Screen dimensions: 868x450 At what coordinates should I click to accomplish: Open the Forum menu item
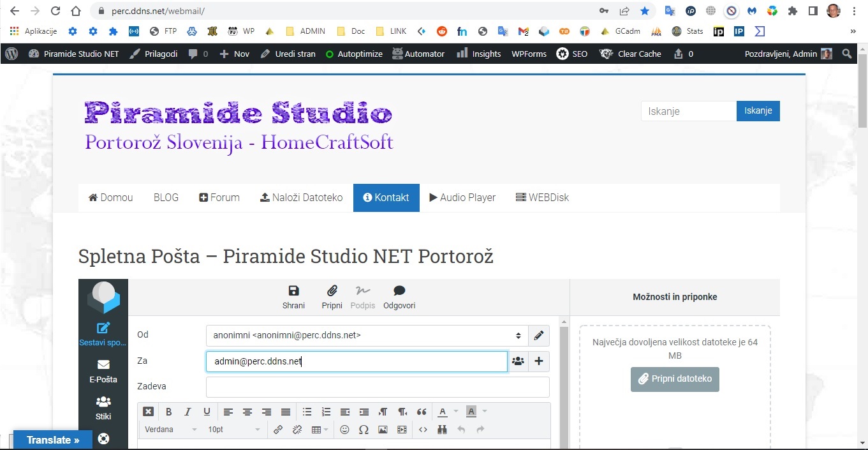click(x=219, y=198)
